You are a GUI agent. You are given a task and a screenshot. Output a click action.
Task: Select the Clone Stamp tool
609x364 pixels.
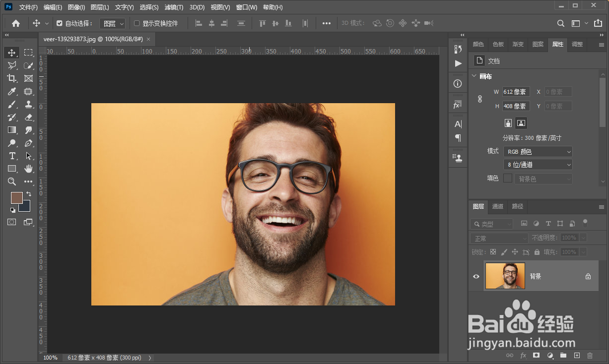(x=28, y=104)
